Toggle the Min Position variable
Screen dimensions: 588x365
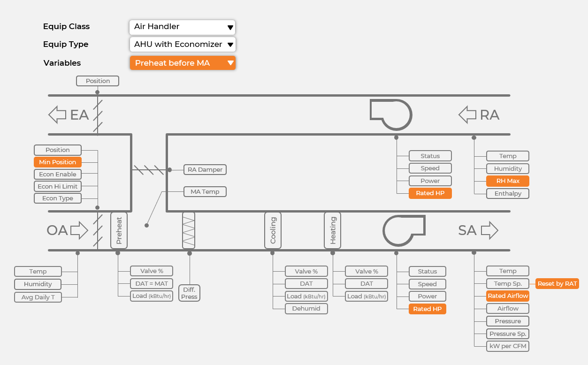[x=57, y=162]
